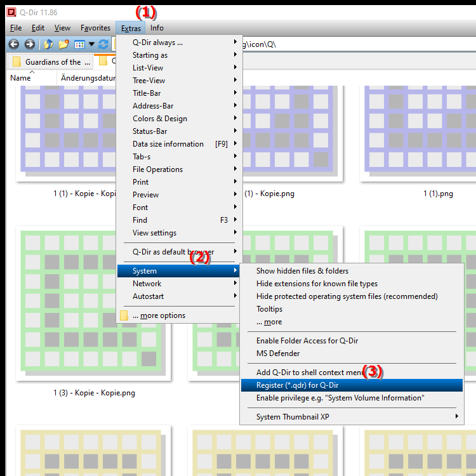Screen dimensions: 476x476
Task: Click ... more in System submenu
Action: tap(352, 322)
